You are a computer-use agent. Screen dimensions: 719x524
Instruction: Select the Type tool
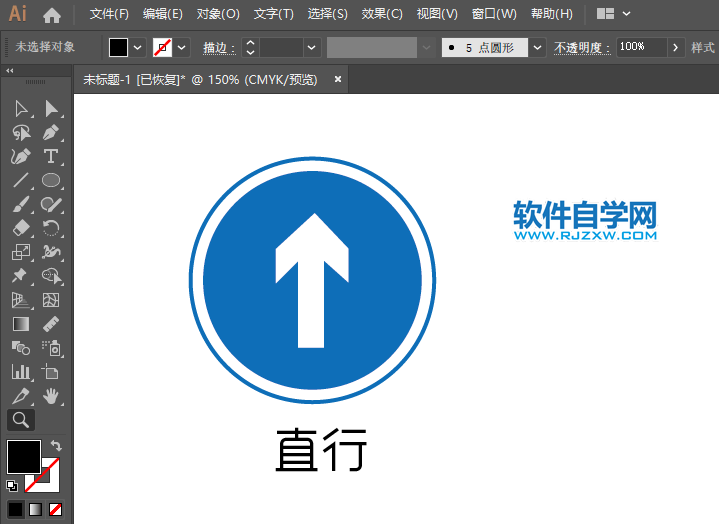pos(51,156)
